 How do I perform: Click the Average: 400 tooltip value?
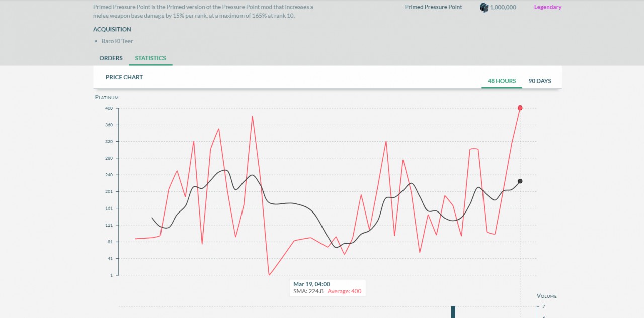(x=344, y=291)
